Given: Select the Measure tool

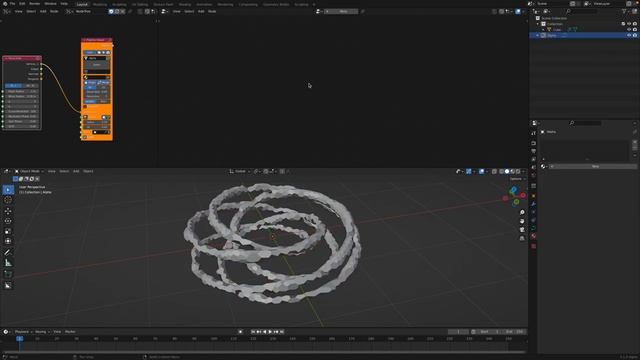Looking at the screenshot, I should coord(8,263).
